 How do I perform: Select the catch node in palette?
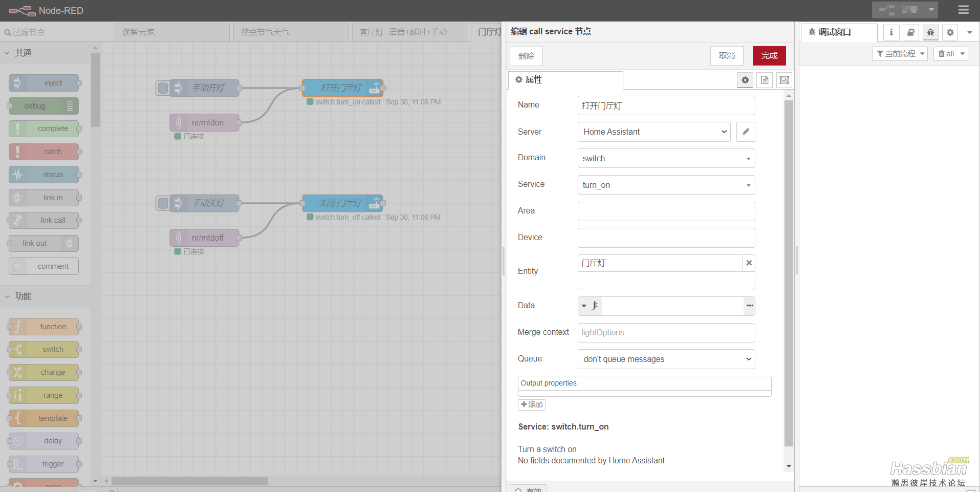point(44,152)
